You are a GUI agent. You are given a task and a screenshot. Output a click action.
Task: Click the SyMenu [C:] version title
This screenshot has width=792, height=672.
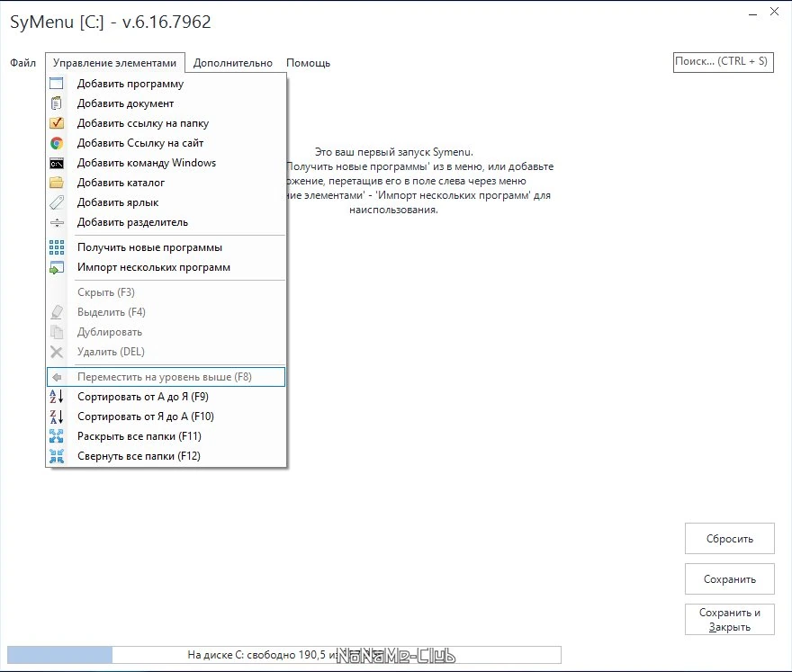[110, 22]
